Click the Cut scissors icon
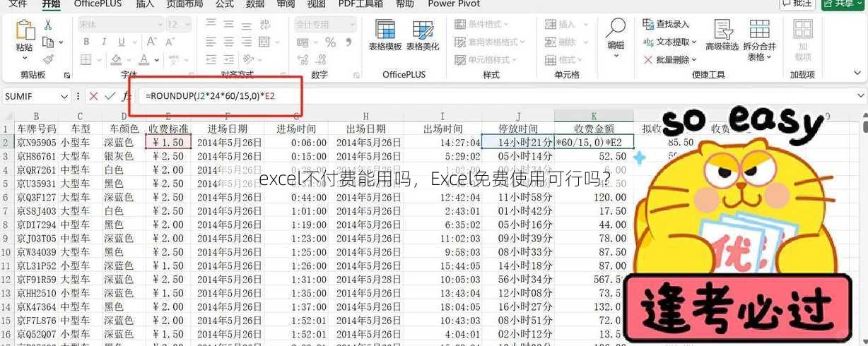The width and height of the screenshot is (868, 346). [x=48, y=25]
